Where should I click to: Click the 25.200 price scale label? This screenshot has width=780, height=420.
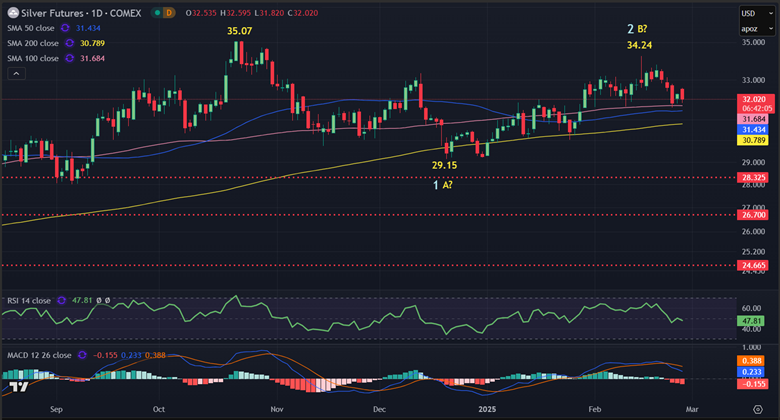click(x=753, y=252)
